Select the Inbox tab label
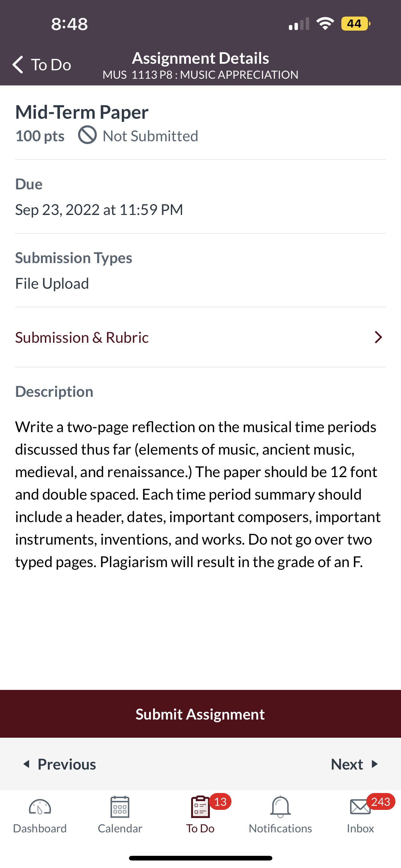 360,828
